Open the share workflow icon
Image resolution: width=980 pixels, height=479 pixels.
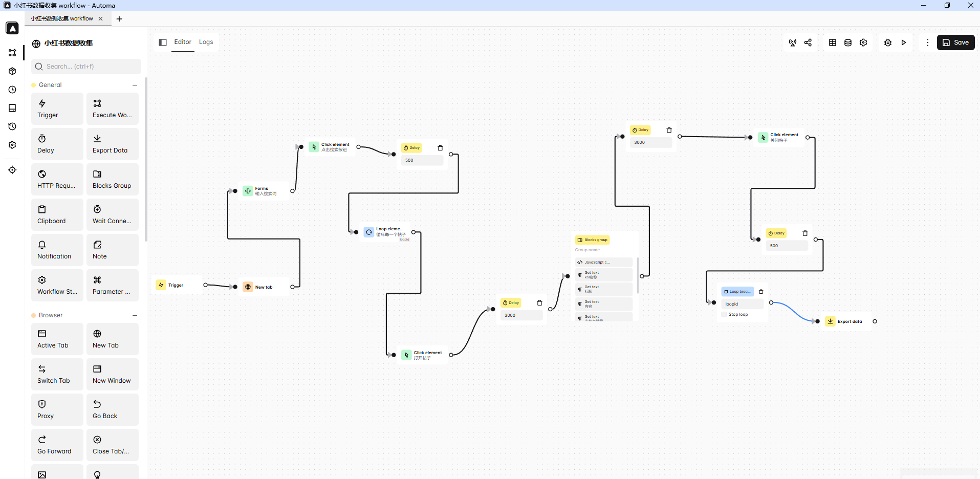pyautogui.click(x=808, y=42)
